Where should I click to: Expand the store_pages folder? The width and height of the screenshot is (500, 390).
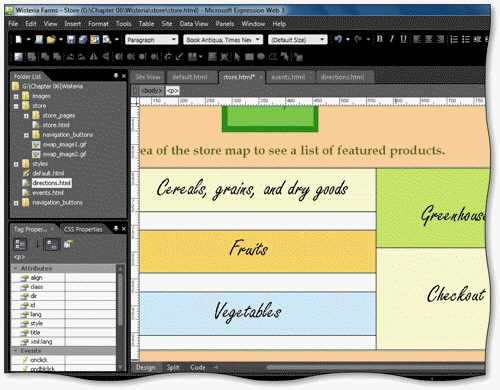26,116
